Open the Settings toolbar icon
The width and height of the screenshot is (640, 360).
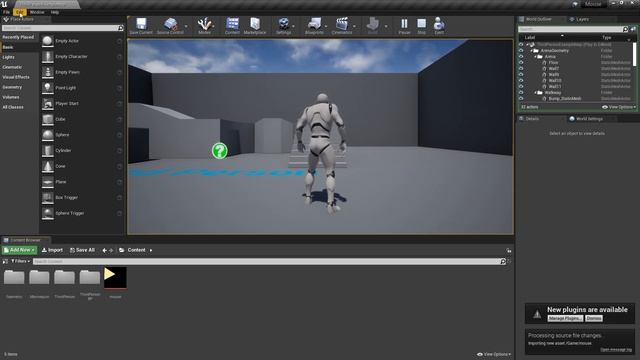coord(283,24)
